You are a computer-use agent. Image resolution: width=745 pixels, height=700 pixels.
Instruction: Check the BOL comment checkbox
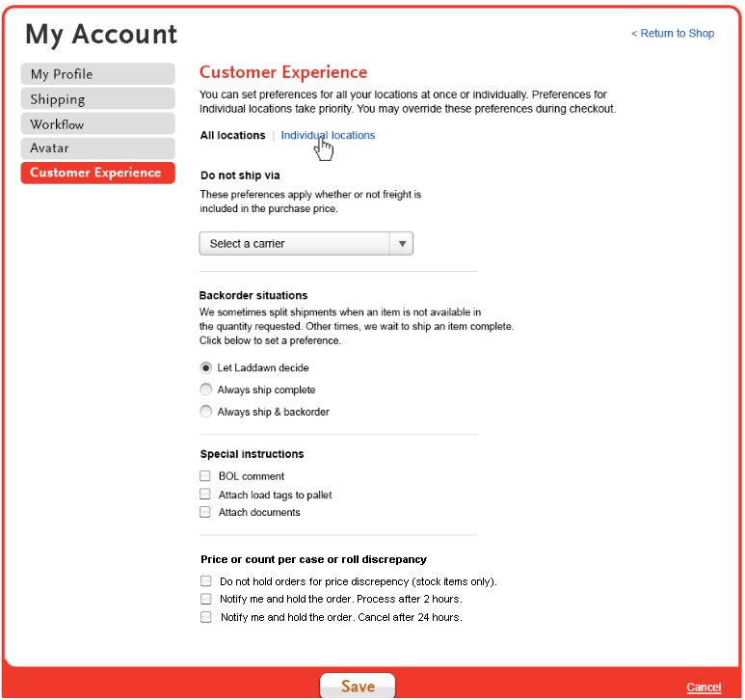tap(205, 476)
